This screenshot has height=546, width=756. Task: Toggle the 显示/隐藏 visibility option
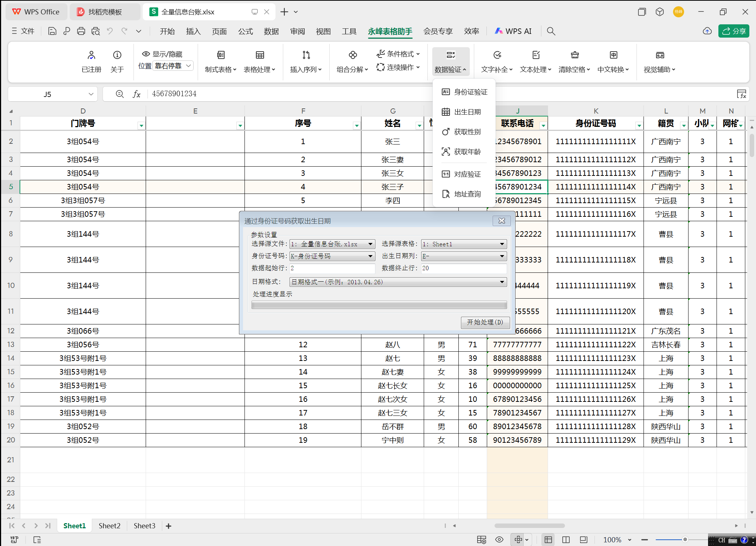click(x=162, y=54)
